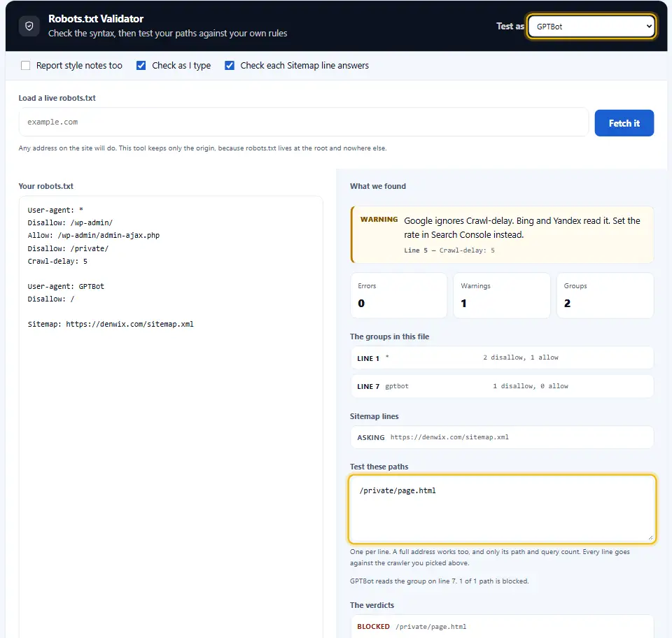Click inside the Your robots.txt editor
Viewport: 672px width, 638px height.
pyautogui.click(x=171, y=417)
